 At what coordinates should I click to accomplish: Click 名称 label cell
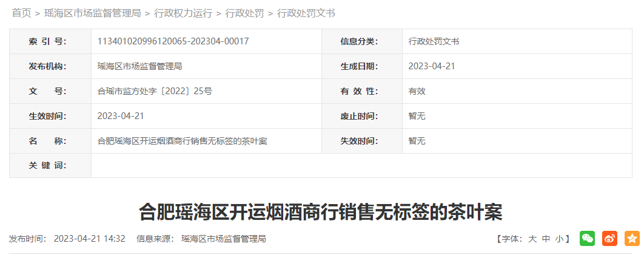(50, 141)
